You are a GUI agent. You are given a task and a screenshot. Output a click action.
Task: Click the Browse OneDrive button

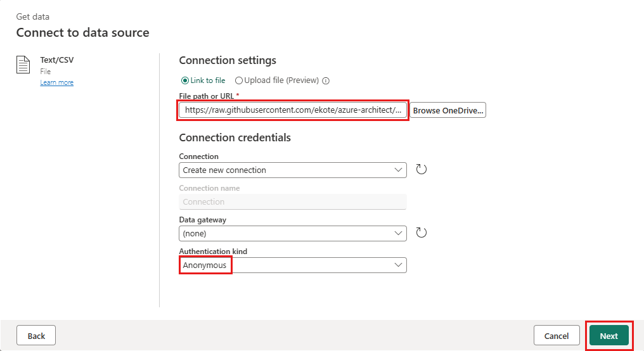click(x=448, y=110)
